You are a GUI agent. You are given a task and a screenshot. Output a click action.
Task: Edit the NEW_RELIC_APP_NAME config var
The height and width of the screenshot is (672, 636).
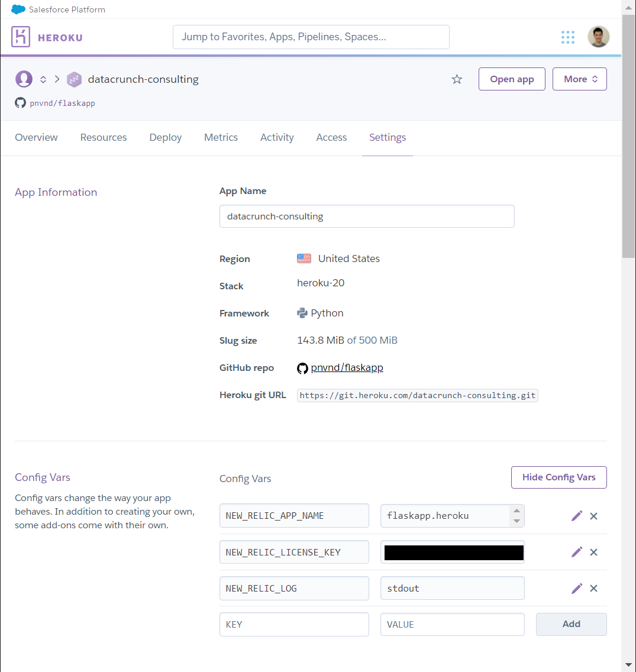coord(577,516)
